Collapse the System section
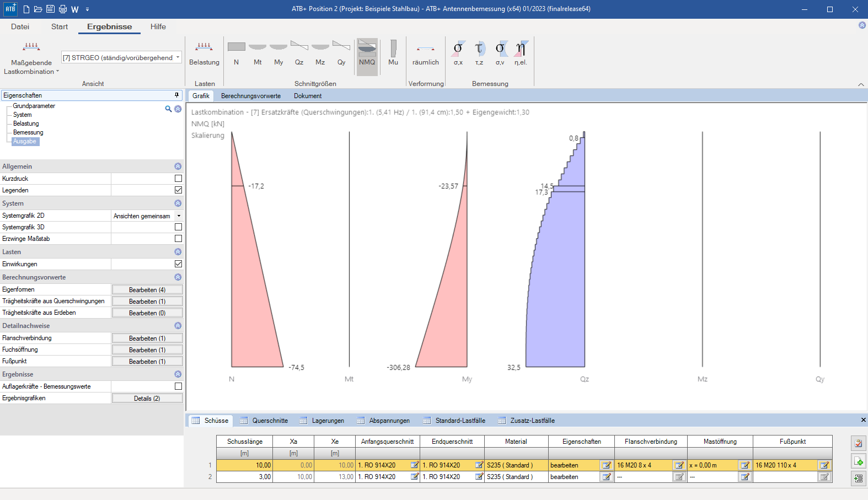The height and width of the screenshot is (500, 868). coord(178,203)
